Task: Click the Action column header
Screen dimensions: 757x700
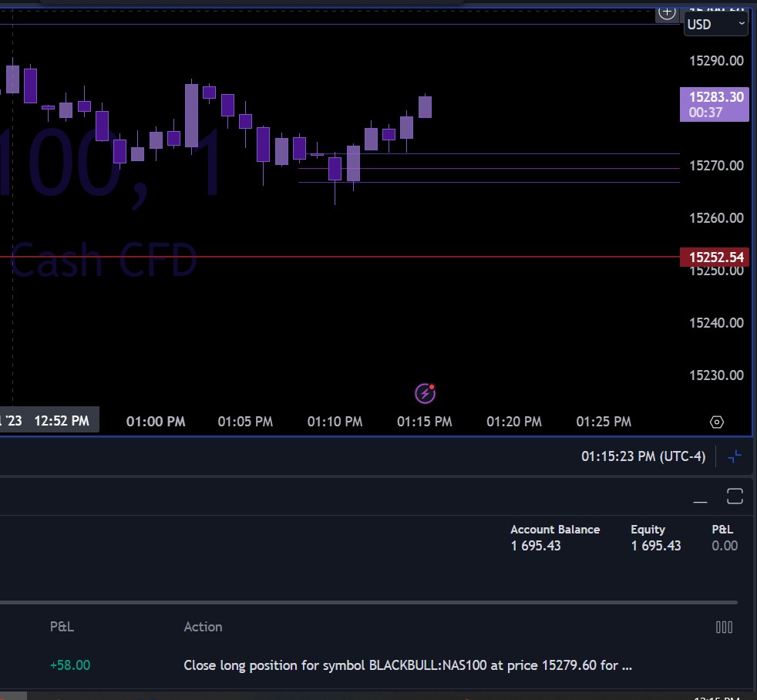Action: pos(203,627)
